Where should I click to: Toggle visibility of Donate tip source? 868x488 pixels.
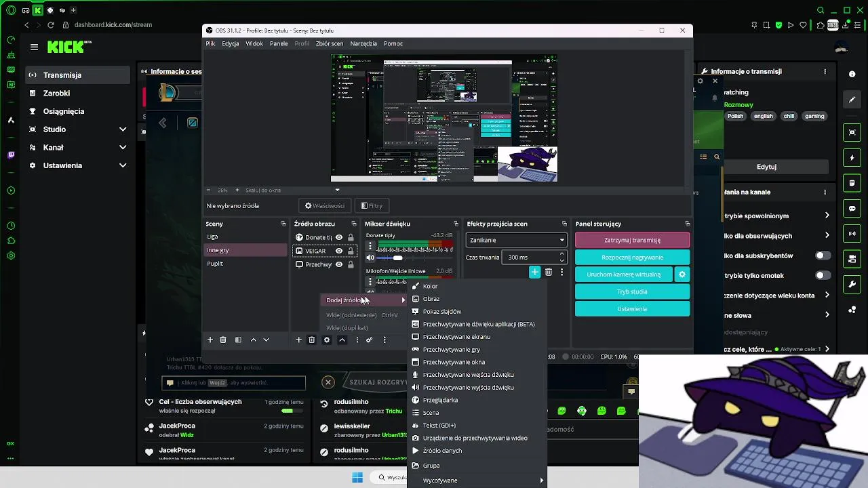(339, 237)
